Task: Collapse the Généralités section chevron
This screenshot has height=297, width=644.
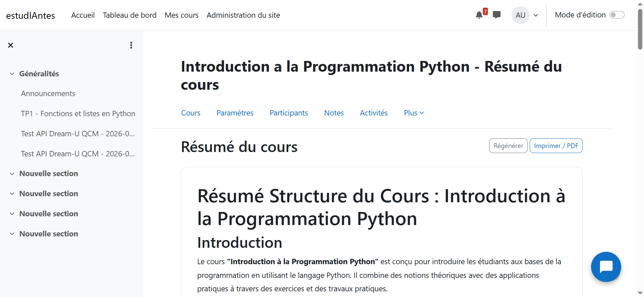Action: coord(12,74)
